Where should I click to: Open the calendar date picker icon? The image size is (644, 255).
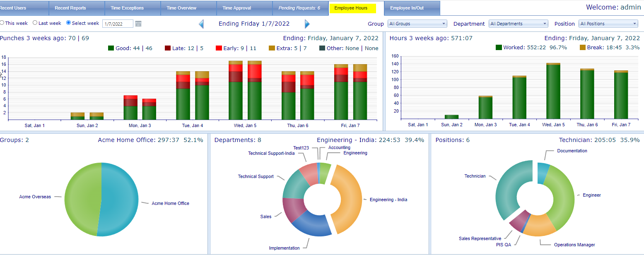coord(138,24)
